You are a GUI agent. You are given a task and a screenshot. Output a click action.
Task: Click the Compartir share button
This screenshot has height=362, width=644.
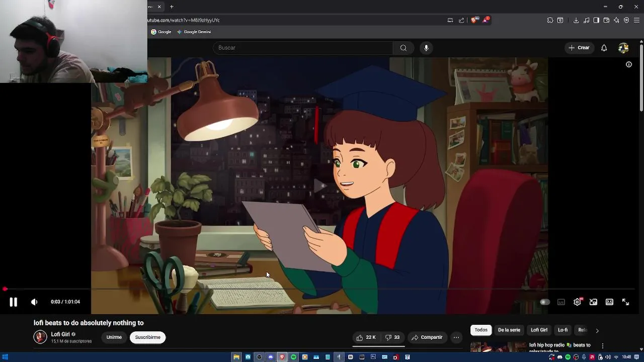(x=427, y=337)
